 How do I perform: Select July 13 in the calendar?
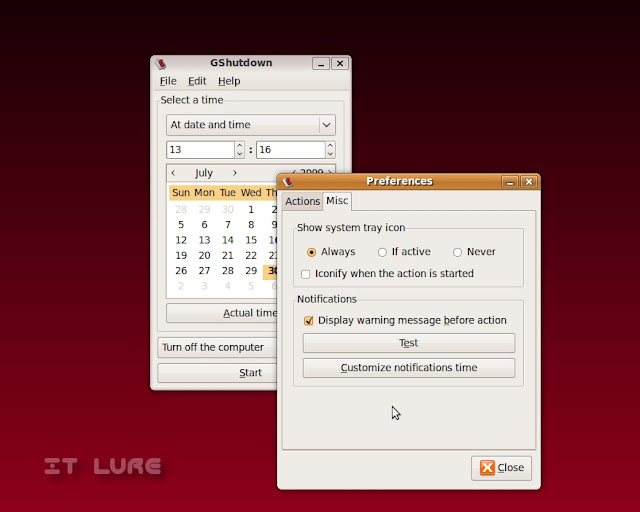[204, 240]
